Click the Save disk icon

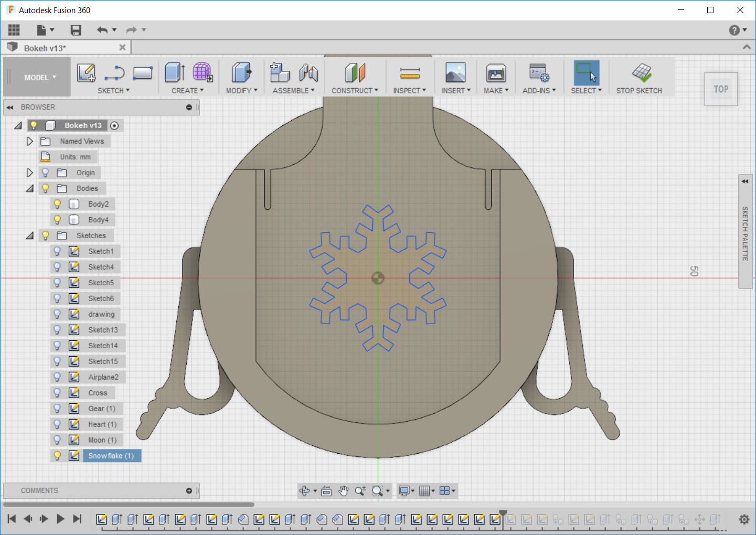click(x=76, y=30)
